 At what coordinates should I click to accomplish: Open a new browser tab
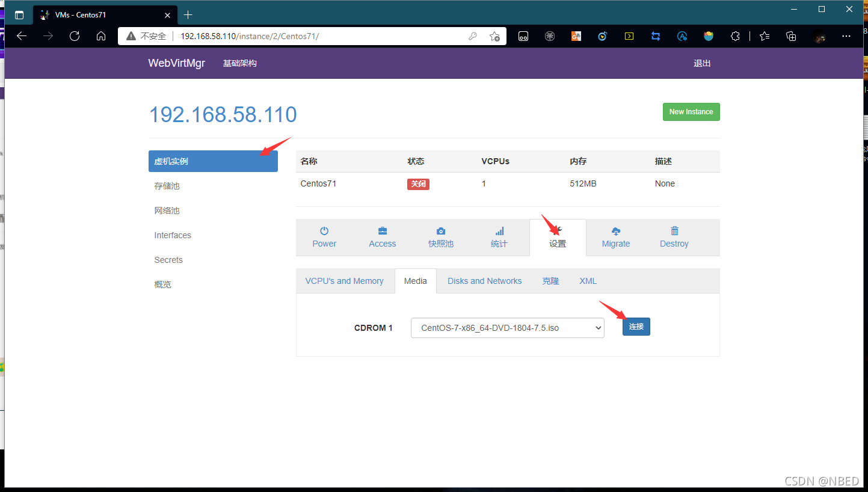point(188,14)
